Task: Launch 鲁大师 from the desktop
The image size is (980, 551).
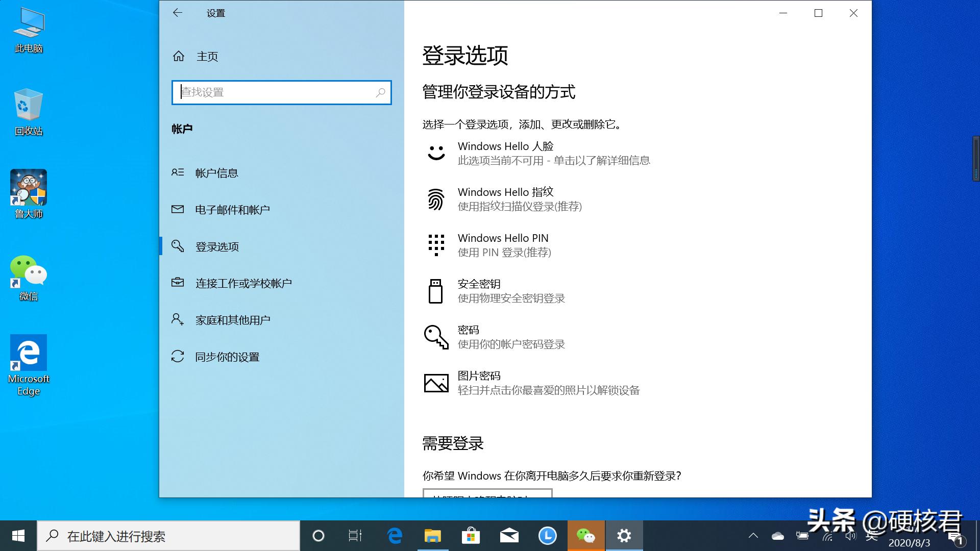Action: point(28,187)
